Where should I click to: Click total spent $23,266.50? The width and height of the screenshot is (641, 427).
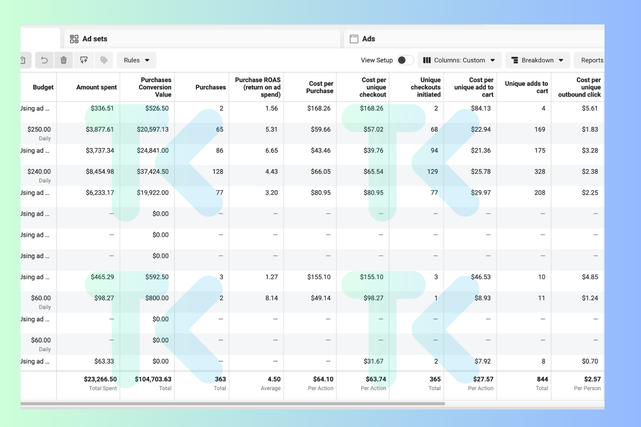(x=100, y=379)
